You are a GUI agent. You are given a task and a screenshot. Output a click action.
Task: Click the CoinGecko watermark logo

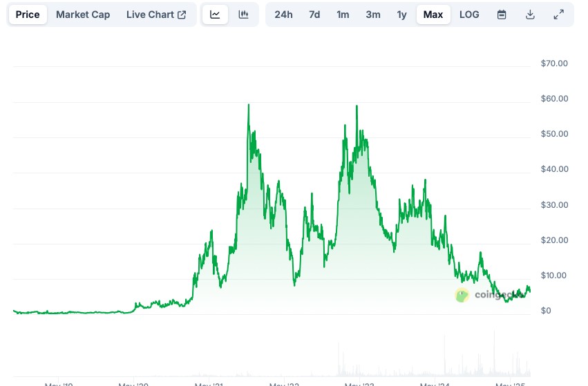click(462, 296)
